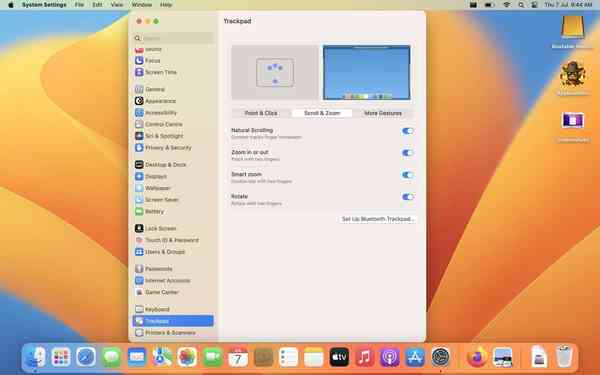Open Calendar from the Dock
The image size is (600, 375).
pyautogui.click(x=238, y=357)
